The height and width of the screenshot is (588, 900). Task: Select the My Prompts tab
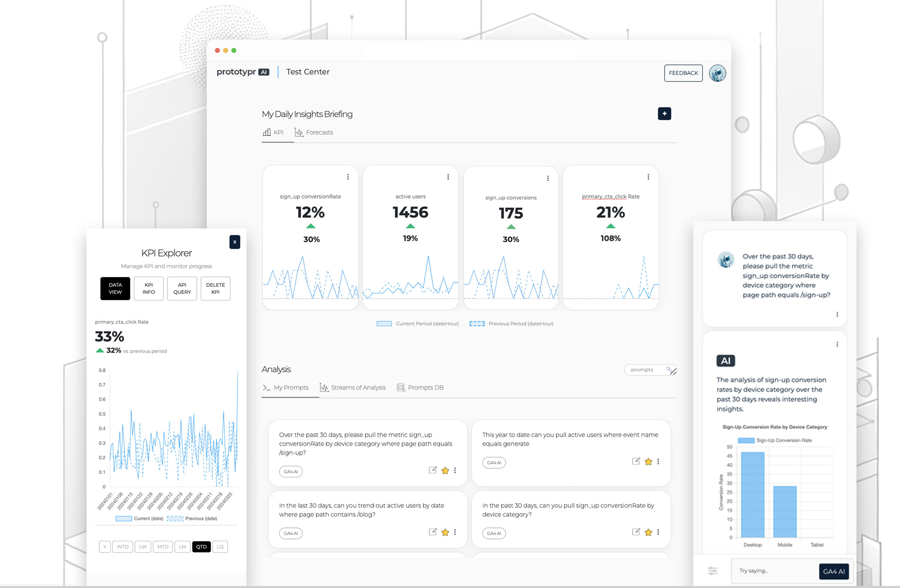point(291,387)
